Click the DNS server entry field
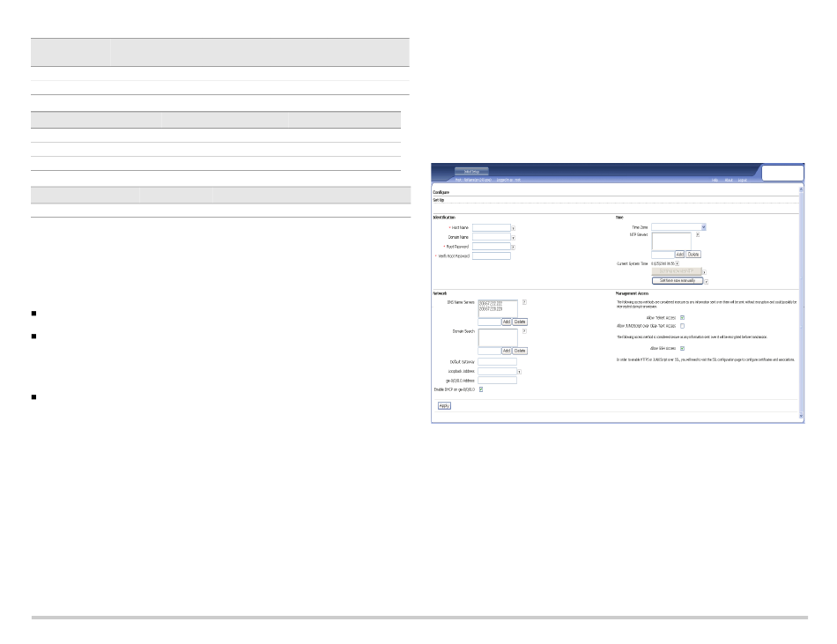The image size is (837, 644). (490, 322)
